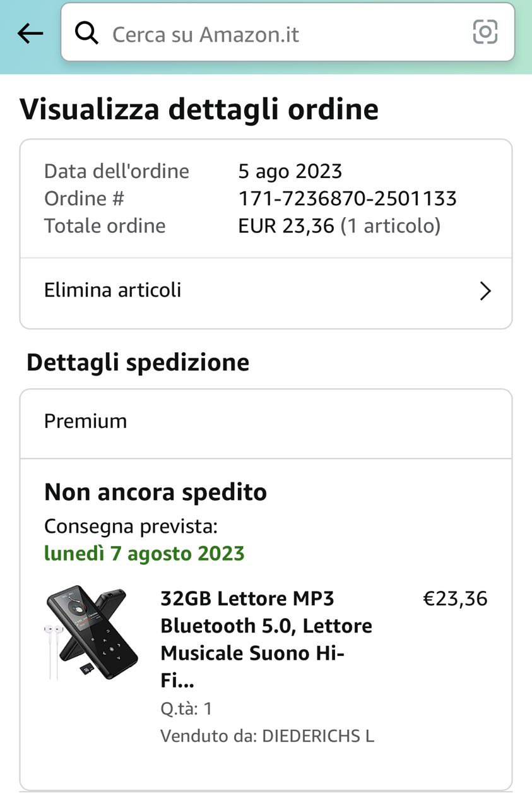532x808 pixels.
Task: Click the order number 171-7236870-2501133
Action: (347, 199)
